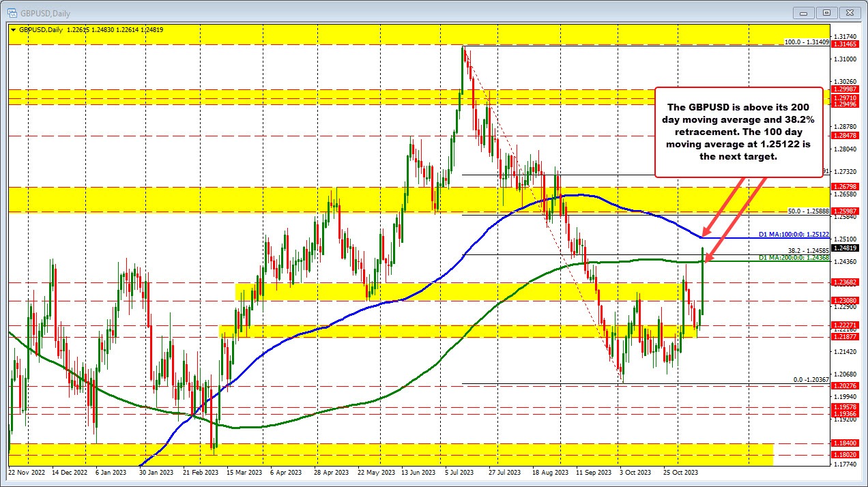The height and width of the screenshot is (487, 868).
Task: Click the red-bordered annotation box about the 200 day MA
Action: (738, 131)
